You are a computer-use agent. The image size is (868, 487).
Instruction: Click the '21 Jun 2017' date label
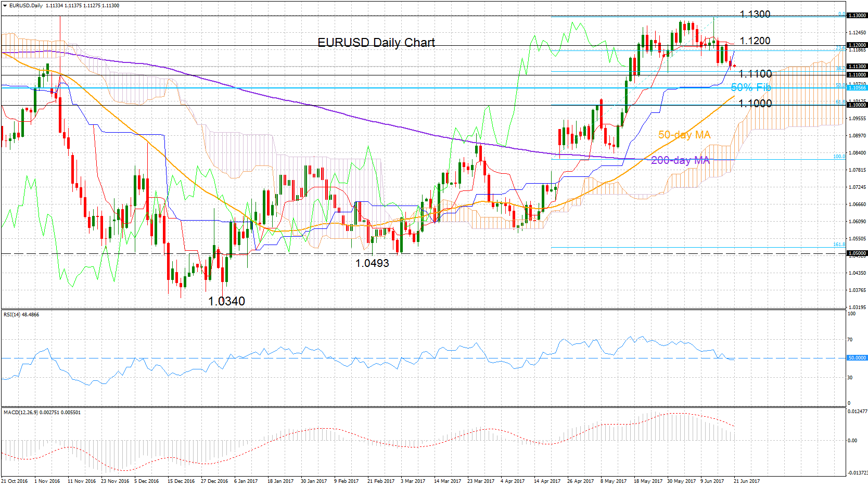(x=747, y=481)
